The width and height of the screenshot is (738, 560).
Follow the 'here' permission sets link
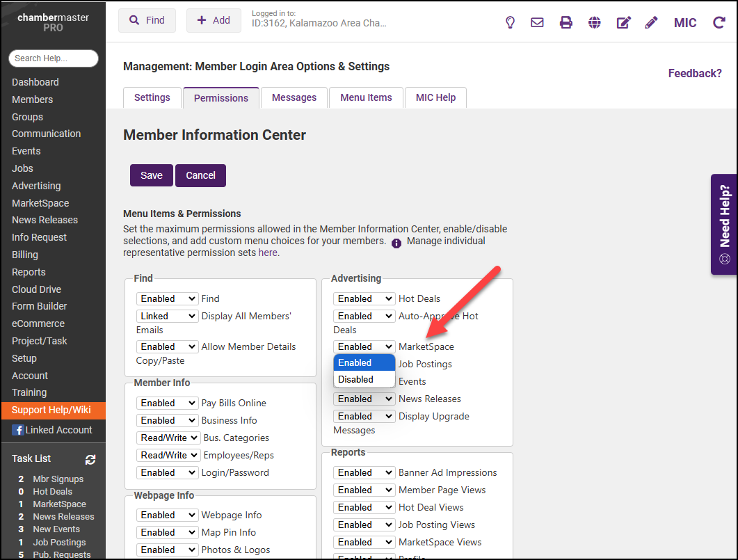[268, 253]
